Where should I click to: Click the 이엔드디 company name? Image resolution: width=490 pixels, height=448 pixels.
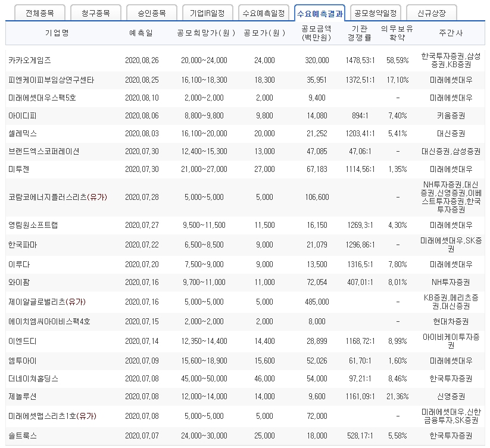pos(23,342)
